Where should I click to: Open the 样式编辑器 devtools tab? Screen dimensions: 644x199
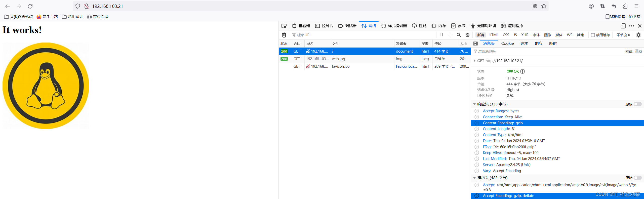tap(394, 26)
